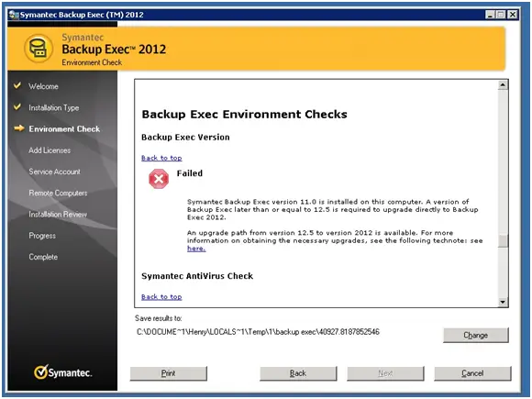
Task: Click the scrollbar down arrow
Action: tap(503, 302)
